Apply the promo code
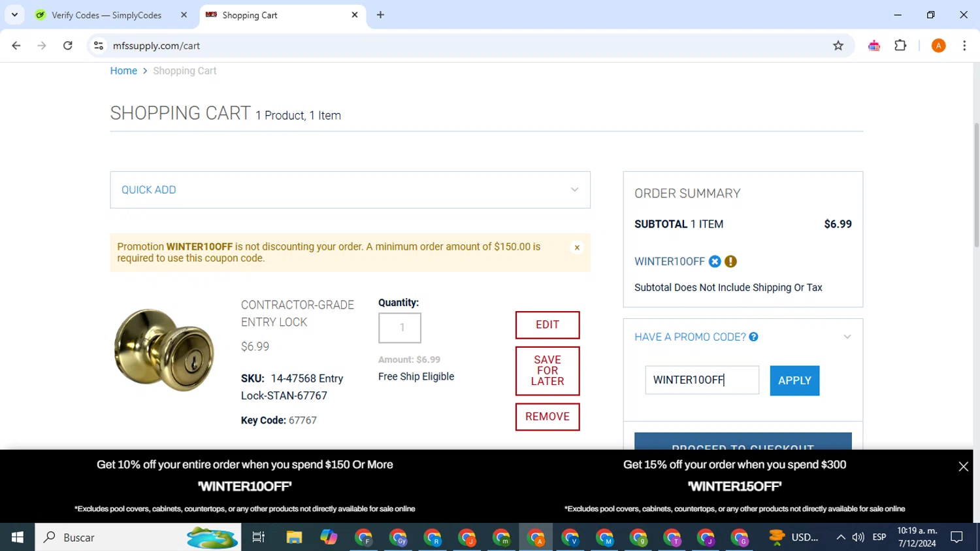 point(794,380)
